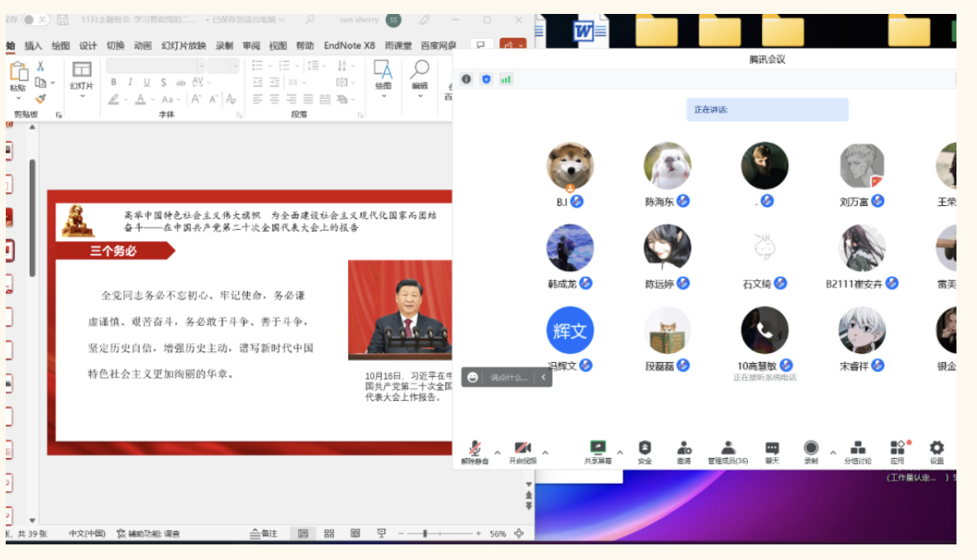The width and height of the screenshot is (977, 560).
Task: Open the Insert (插入) tab
Action: (x=33, y=45)
